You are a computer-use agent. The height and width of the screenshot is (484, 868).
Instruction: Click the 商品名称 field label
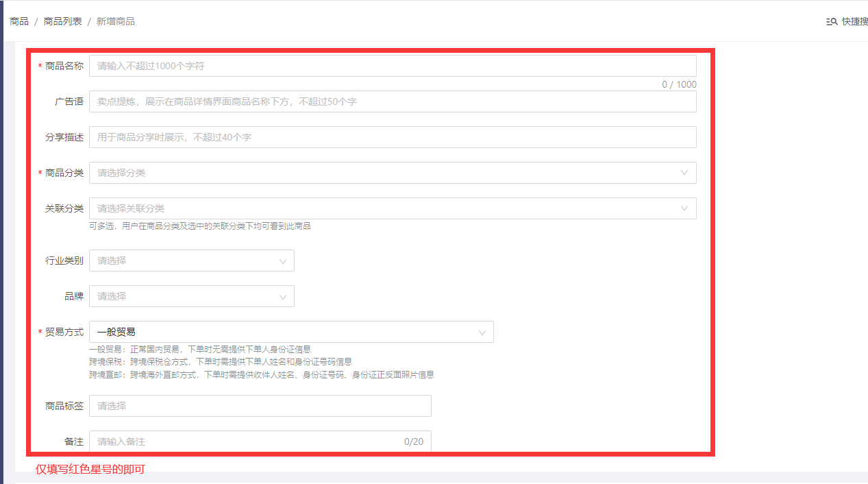click(x=64, y=66)
